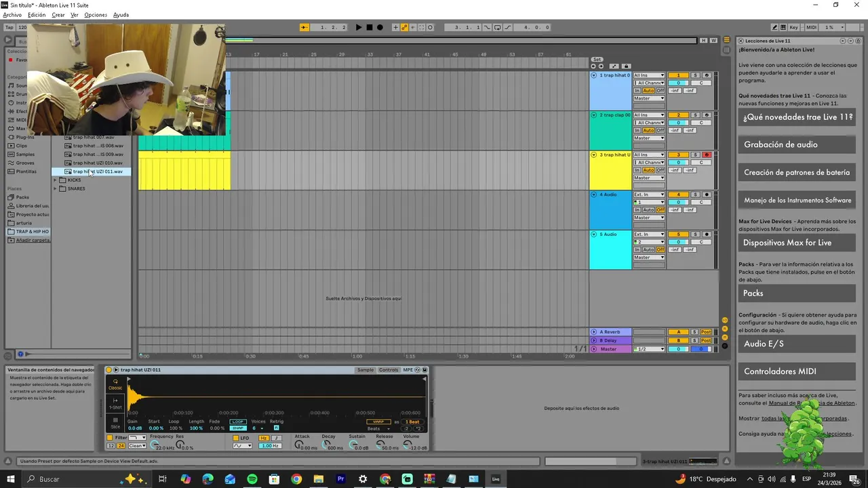
Task: Expand the KICKS folder
Action: [55, 180]
